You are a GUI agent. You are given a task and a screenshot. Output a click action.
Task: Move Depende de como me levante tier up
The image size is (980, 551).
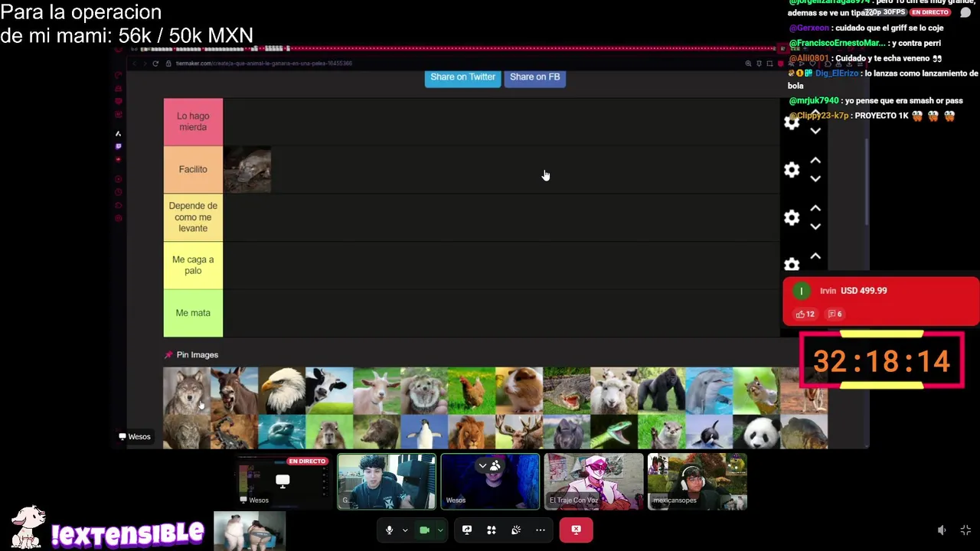[815, 208]
